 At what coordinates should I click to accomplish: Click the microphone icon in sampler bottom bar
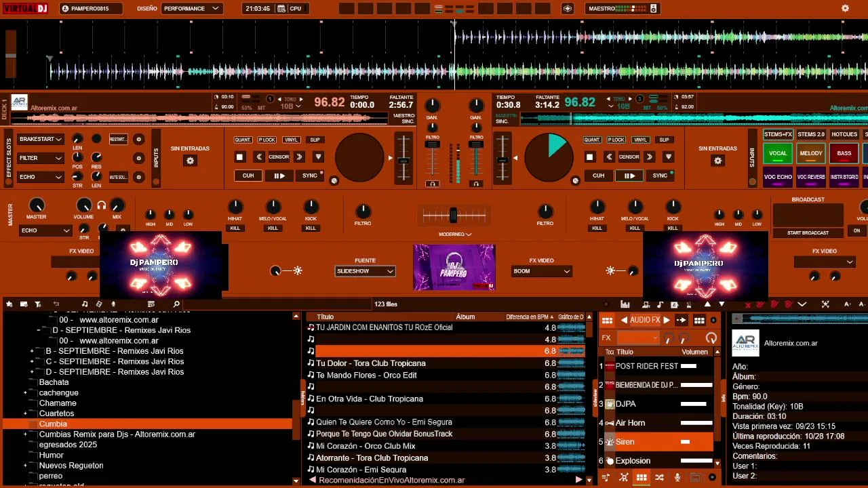(x=677, y=478)
